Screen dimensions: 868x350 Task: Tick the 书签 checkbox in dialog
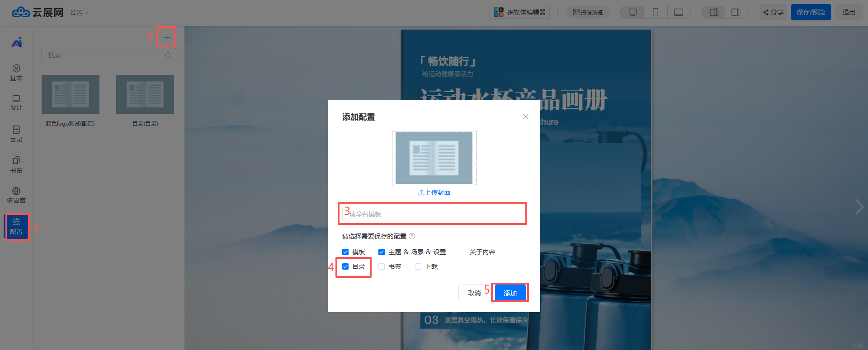coord(382,266)
